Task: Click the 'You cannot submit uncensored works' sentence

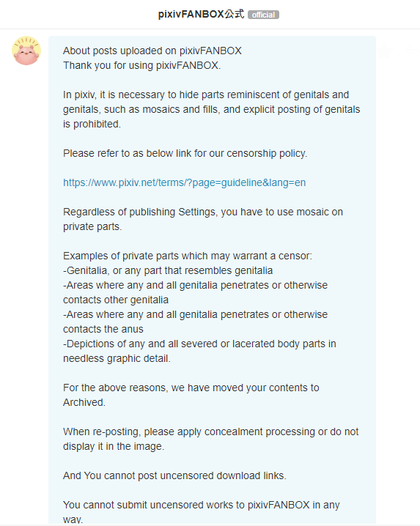Action: point(202,512)
